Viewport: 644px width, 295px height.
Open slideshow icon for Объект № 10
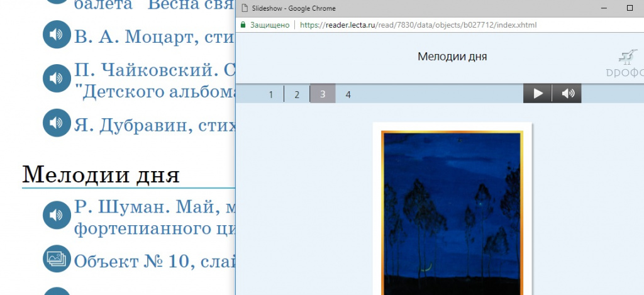57,259
